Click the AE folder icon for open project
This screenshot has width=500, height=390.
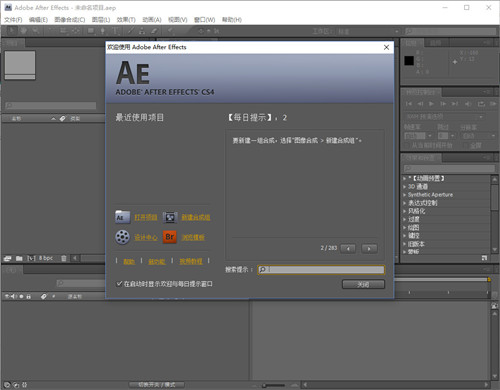pyautogui.click(x=122, y=217)
